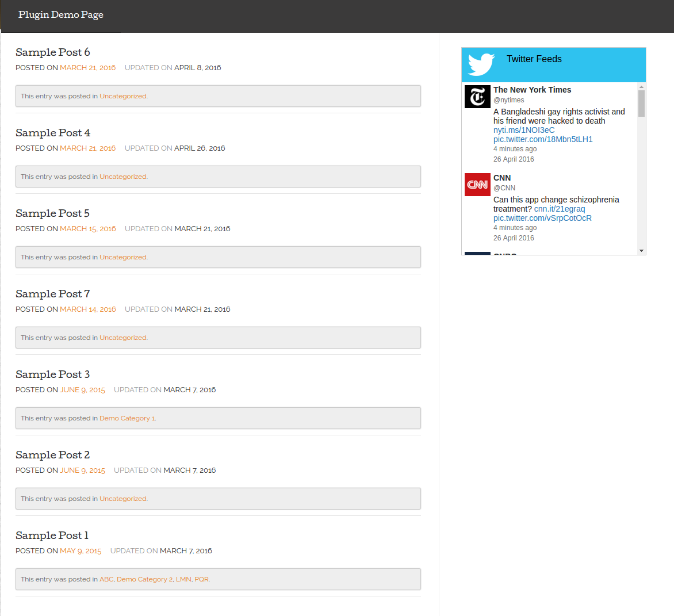674x616 pixels.
Task: Click updated date April 8, 2016
Action: [197, 68]
